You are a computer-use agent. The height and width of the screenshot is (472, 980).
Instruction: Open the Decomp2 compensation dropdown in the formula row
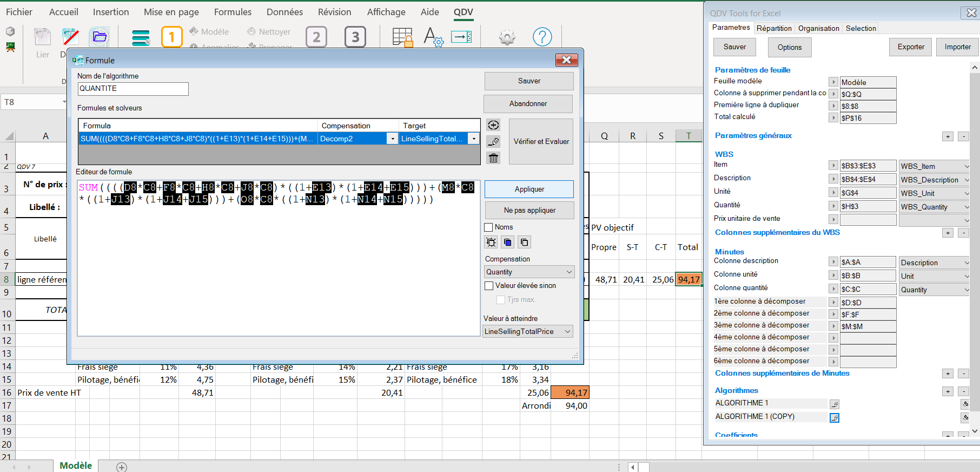tap(393, 139)
